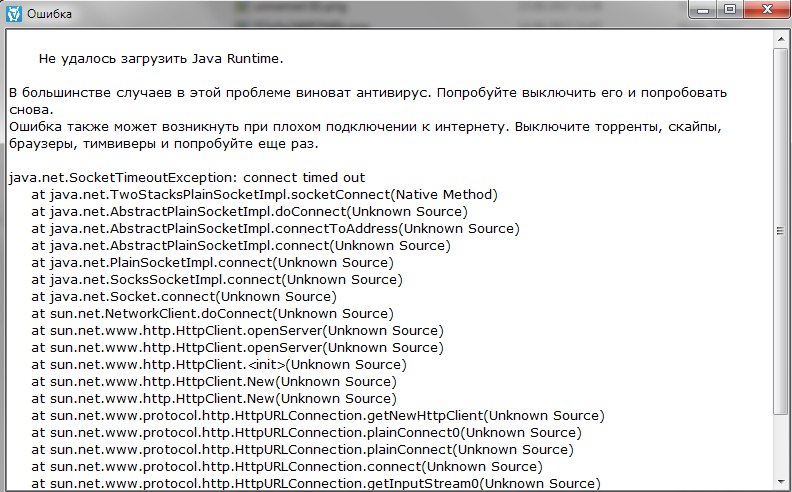Viewport: 792px width, 492px height.
Task: Click the AbstractPlainSocketImpl.connectToAddress stack line
Action: (x=275, y=228)
